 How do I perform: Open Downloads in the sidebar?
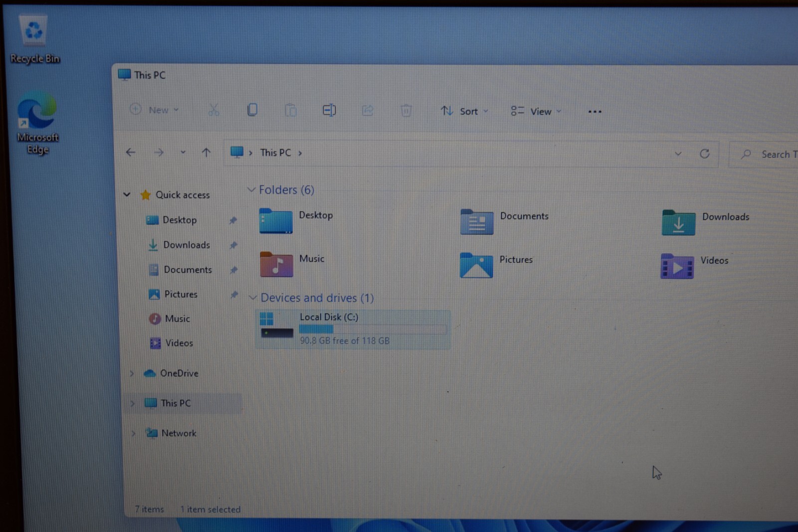(187, 245)
